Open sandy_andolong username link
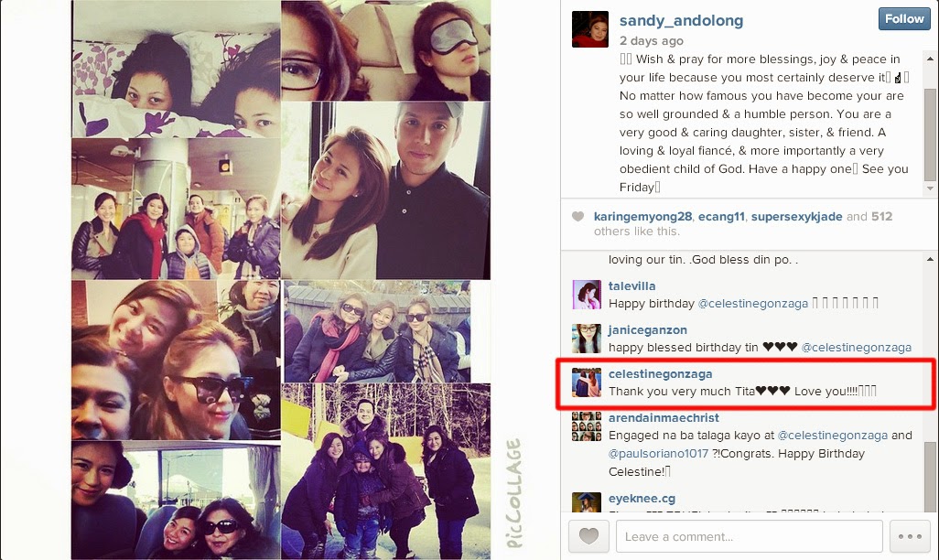The width and height of the screenshot is (939, 560). tap(681, 20)
